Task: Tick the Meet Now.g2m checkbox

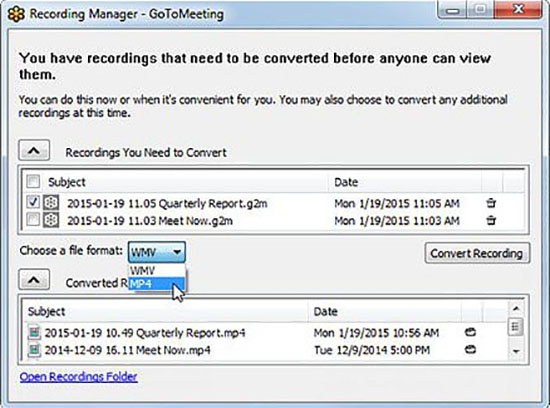Action: [x=33, y=220]
